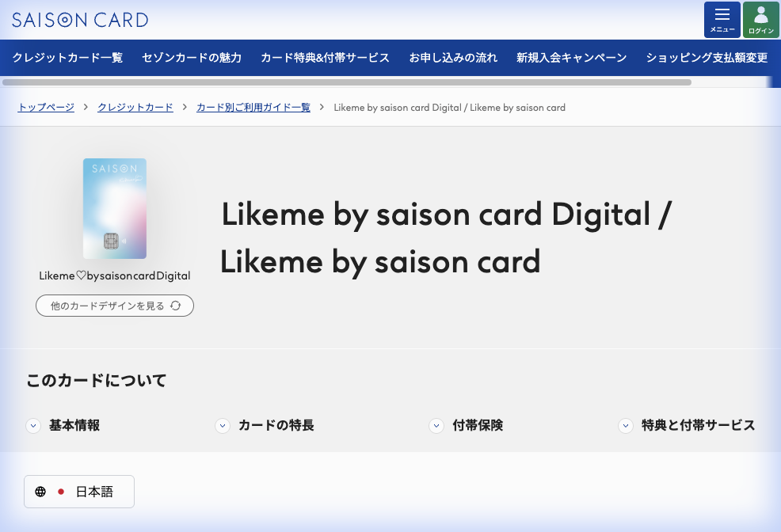Click the Likeme card image thumbnail

click(x=114, y=208)
